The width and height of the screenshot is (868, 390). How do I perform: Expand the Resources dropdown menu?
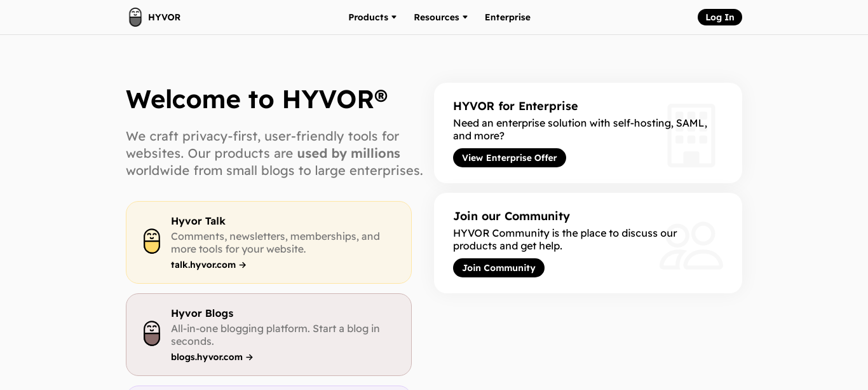[x=437, y=17]
